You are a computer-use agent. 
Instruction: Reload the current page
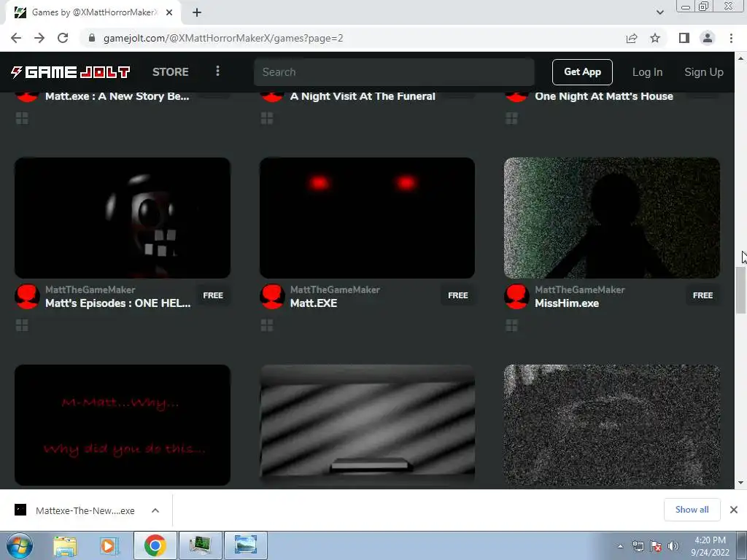(x=63, y=38)
